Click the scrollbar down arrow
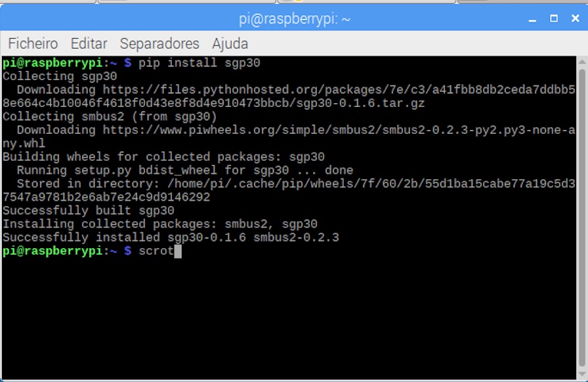 pos(582,374)
